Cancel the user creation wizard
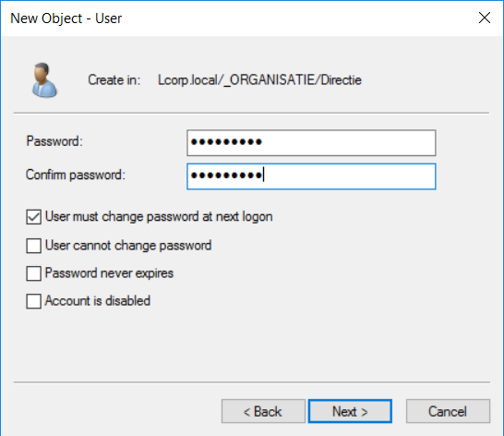The image size is (504, 436). [448, 411]
